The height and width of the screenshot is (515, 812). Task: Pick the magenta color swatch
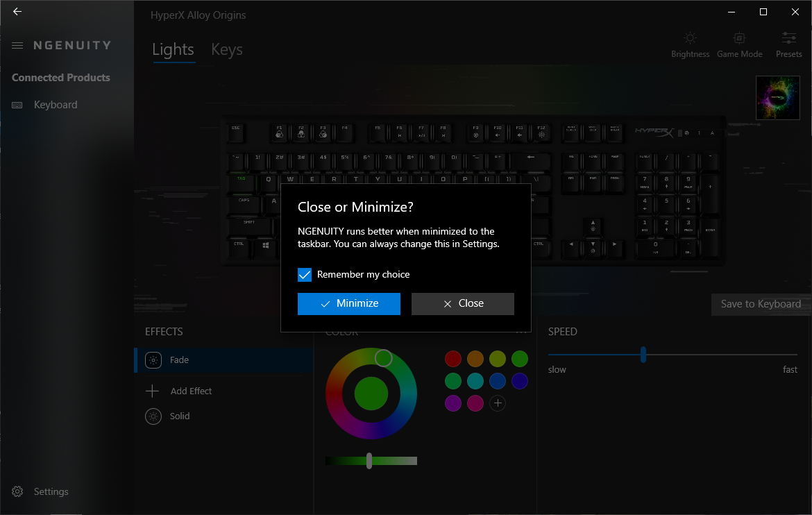[x=475, y=403]
